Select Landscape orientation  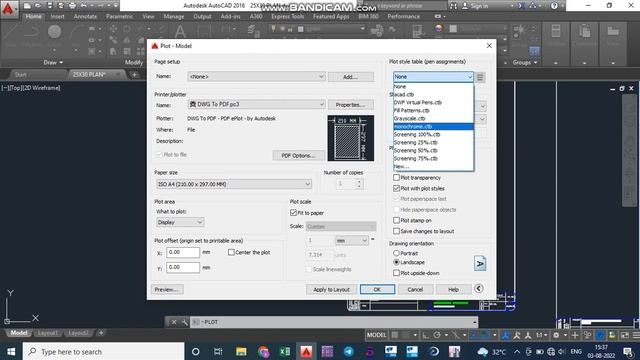coord(396,262)
